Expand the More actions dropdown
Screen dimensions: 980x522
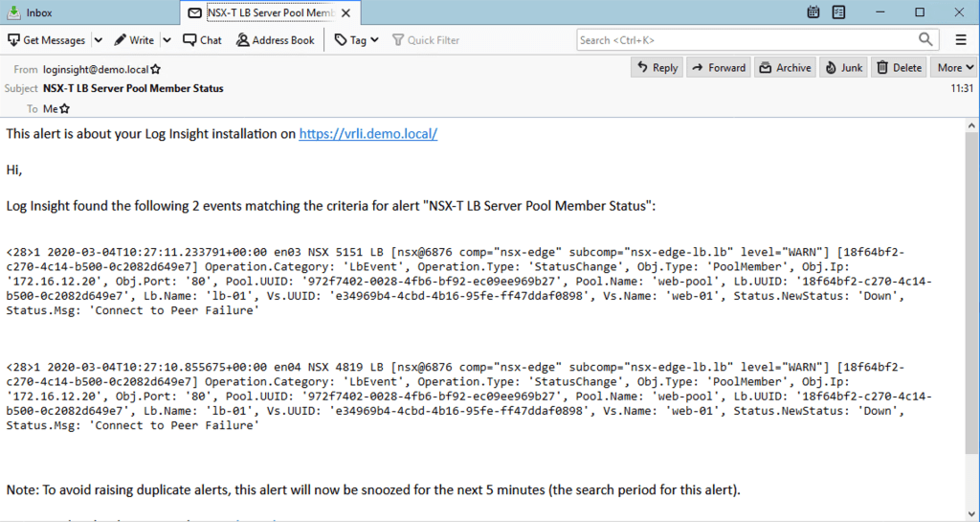(x=954, y=68)
